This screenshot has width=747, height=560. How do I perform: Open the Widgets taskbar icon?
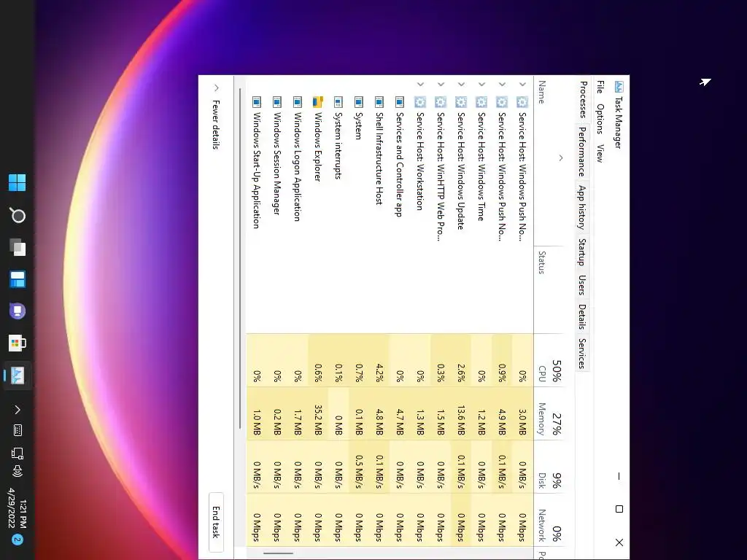click(18, 279)
